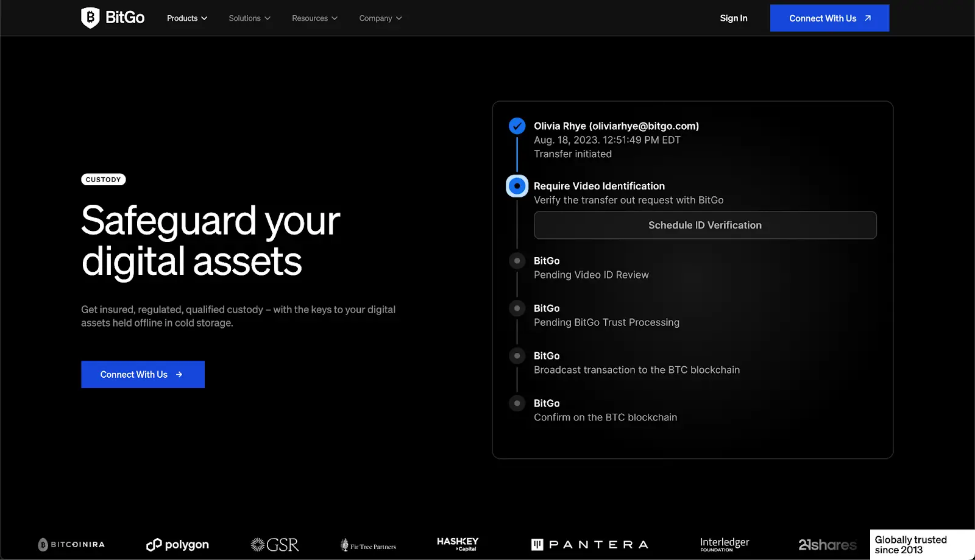Click the Schedule ID Verification button
The height and width of the screenshot is (560, 975).
[x=705, y=225]
